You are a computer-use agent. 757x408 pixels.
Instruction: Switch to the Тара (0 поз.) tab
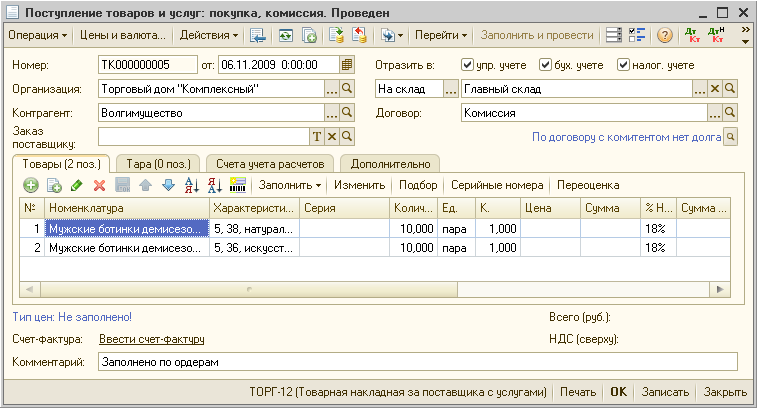(x=158, y=164)
